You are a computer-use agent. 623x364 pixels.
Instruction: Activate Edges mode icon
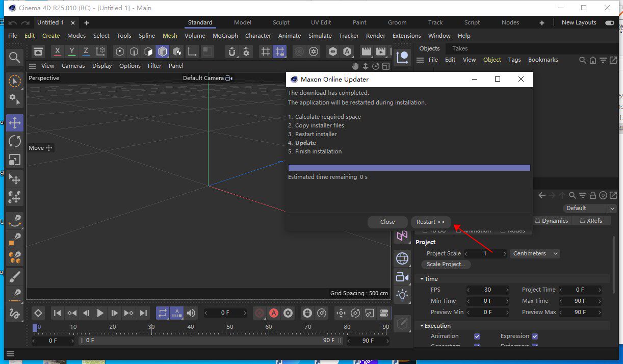[134, 51]
